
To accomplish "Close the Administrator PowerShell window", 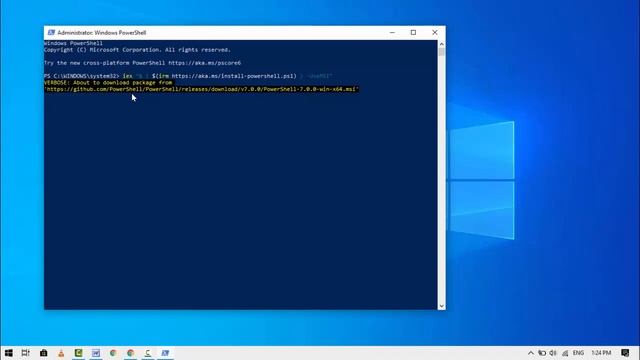I will (x=435, y=33).
